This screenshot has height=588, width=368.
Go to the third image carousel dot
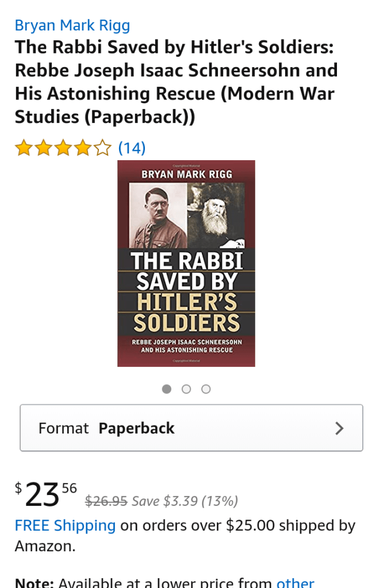[206, 389]
